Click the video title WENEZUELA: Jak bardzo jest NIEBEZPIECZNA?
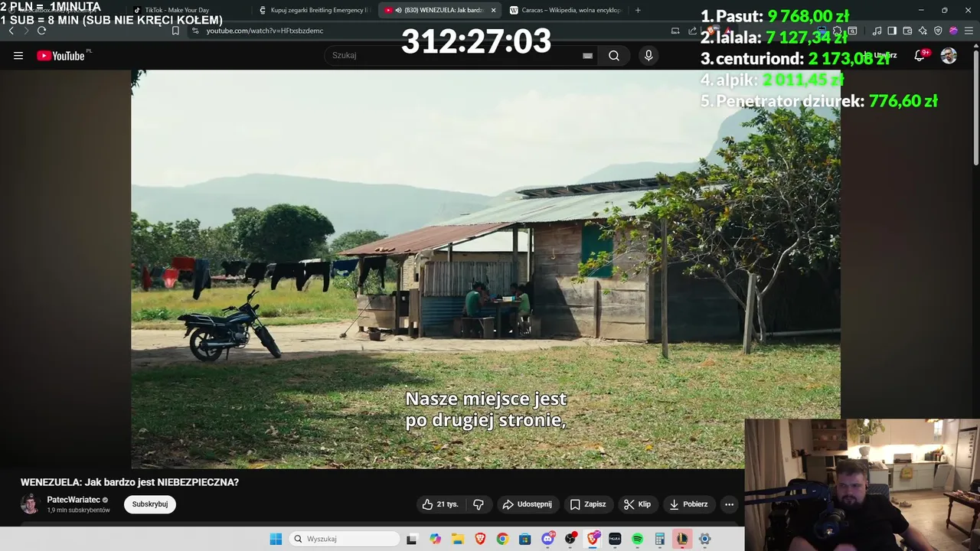The width and height of the screenshot is (980, 551). (129, 482)
